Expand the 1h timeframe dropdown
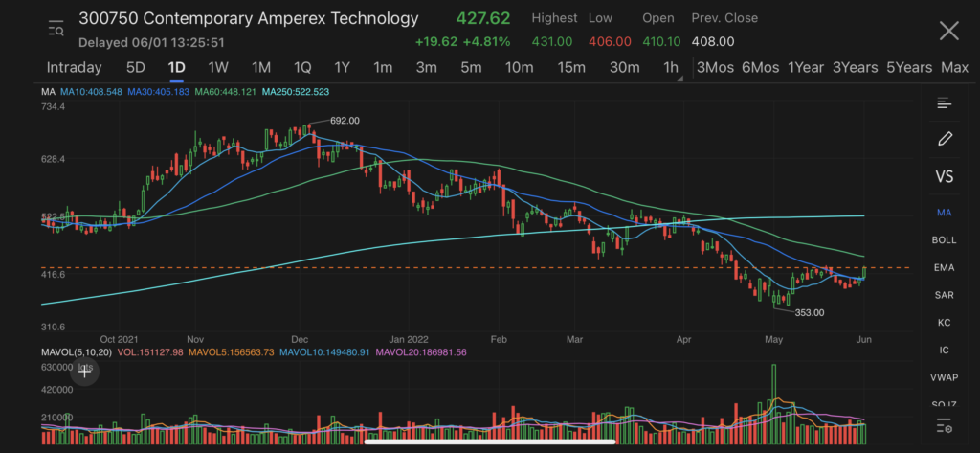Viewport: 980px width, 453px height. [672, 68]
